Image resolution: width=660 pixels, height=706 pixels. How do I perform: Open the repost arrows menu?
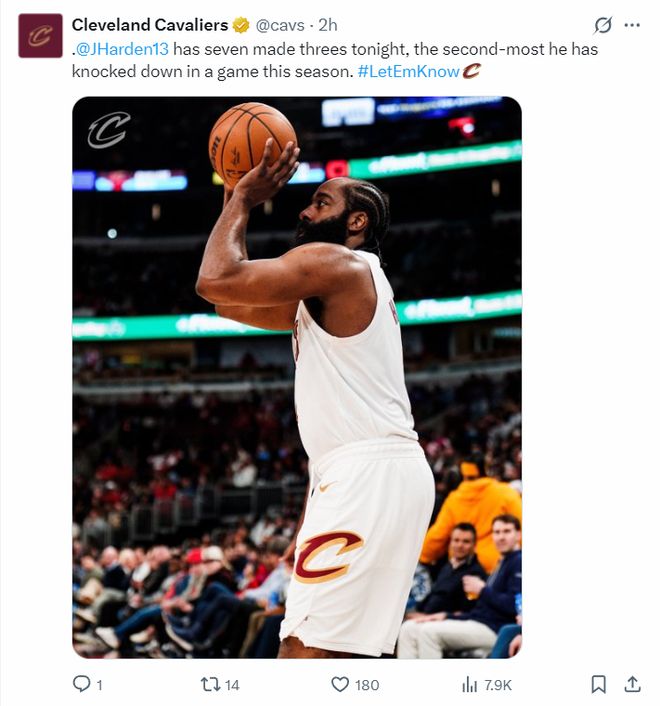tap(209, 684)
